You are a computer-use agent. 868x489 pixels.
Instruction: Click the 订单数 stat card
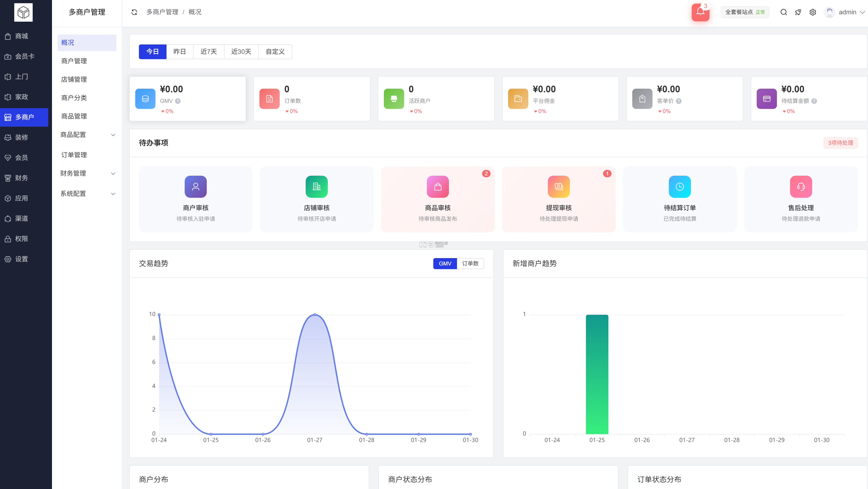[x=312, y=99]
